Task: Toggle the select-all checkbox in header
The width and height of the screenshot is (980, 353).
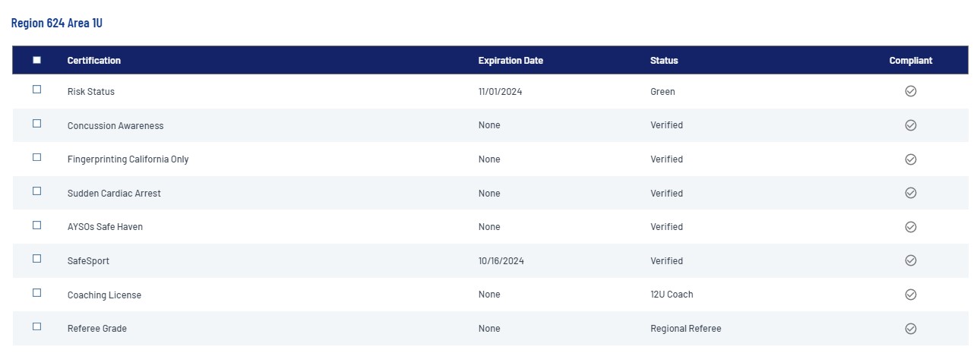Action: (36, 60)
